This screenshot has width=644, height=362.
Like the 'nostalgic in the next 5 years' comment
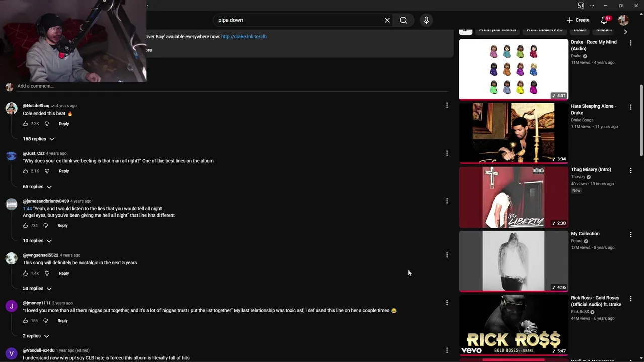pos(26,273)
